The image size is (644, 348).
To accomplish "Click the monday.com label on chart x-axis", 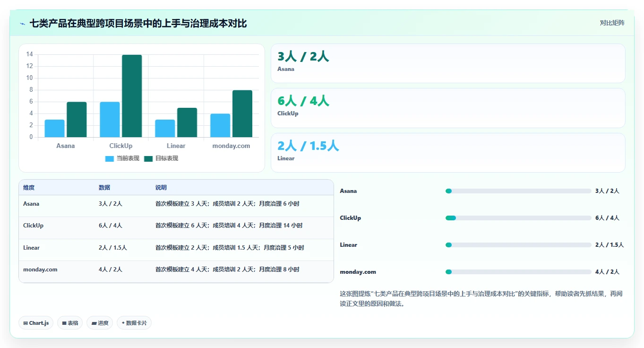I will 231,146.
